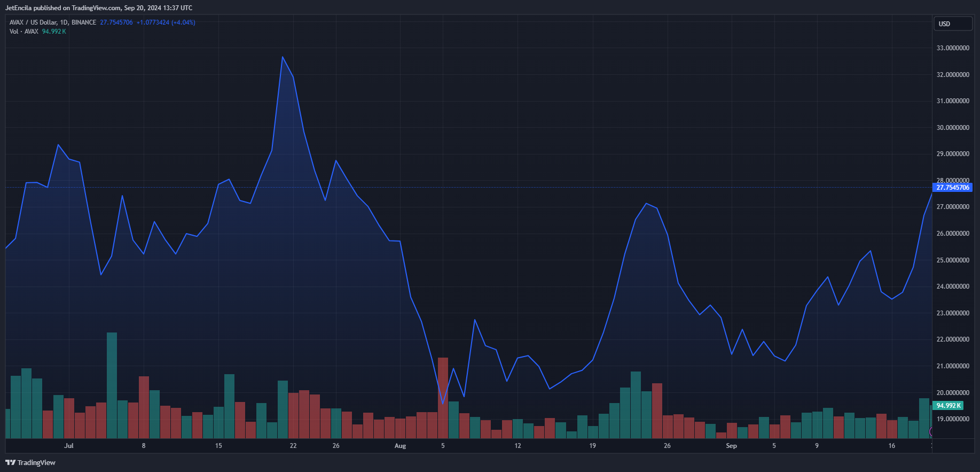Click the Aug label on the time axis
Screen dimensions: 980x472
(x=400, y=446)
